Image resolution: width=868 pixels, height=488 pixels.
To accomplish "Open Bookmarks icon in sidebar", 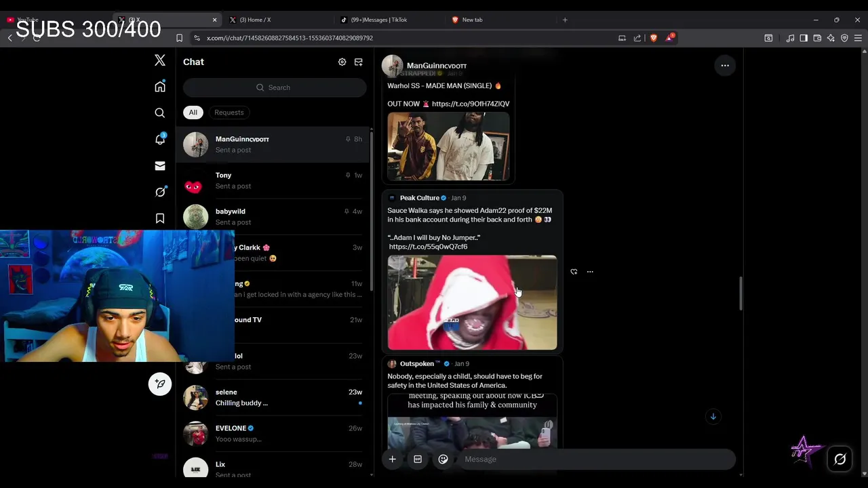I will point(160,218).
